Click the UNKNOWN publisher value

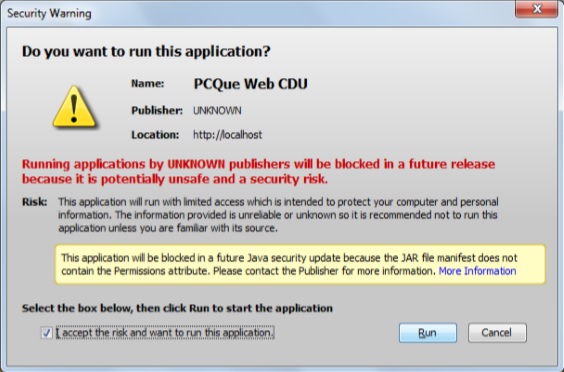click(217, 110)
